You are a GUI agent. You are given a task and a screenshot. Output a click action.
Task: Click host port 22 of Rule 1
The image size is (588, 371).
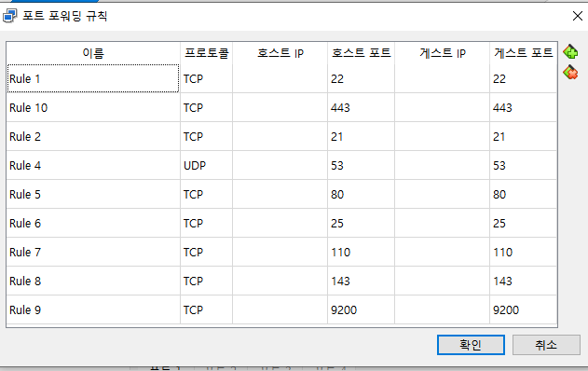point(362,78)
